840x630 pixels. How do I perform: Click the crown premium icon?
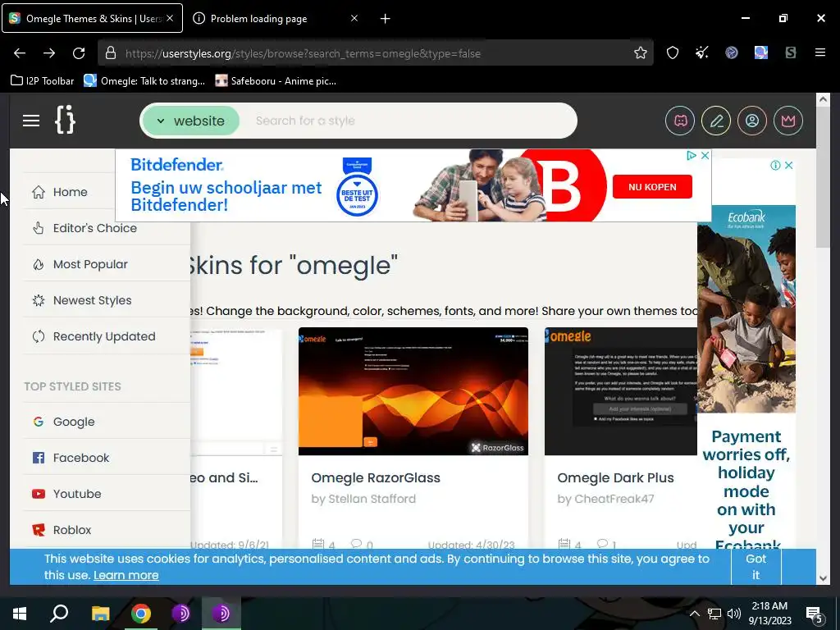coord(788,121)
